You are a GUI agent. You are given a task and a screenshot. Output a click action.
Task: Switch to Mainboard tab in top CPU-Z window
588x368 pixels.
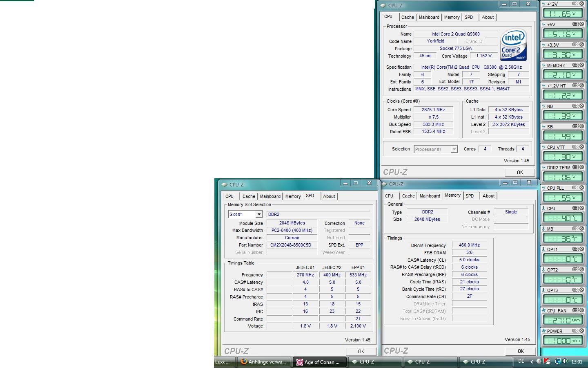point(429,17)
